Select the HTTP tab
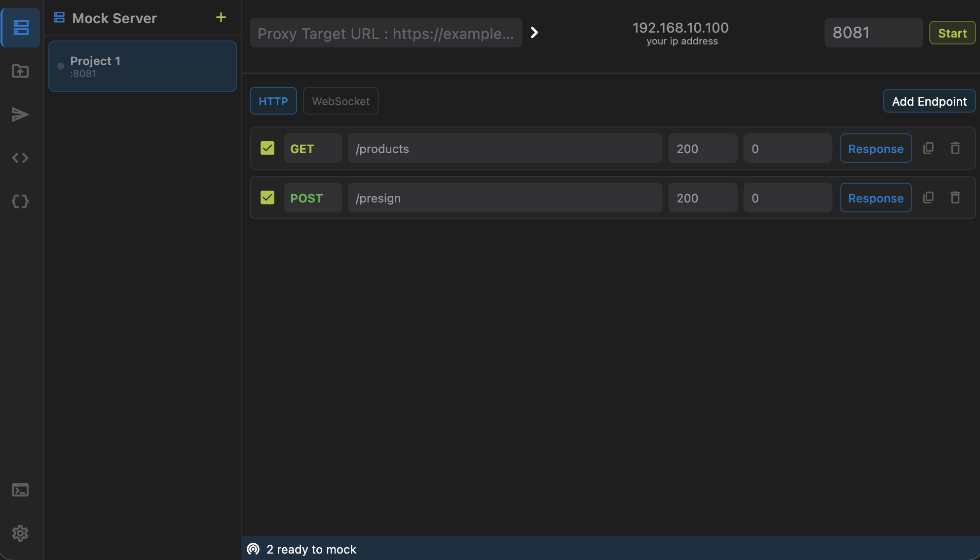Viewport: 980px width, 560px height. (273, 101)
